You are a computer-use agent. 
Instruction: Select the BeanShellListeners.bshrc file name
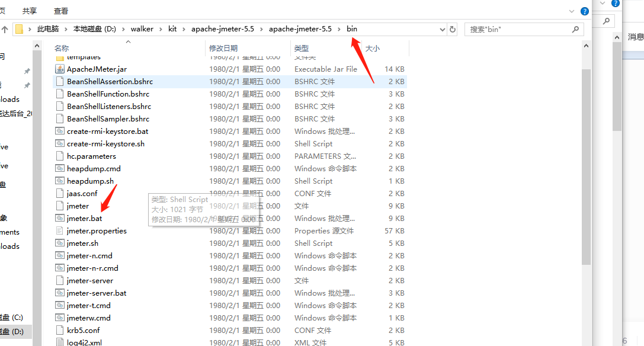pos(109,107)
